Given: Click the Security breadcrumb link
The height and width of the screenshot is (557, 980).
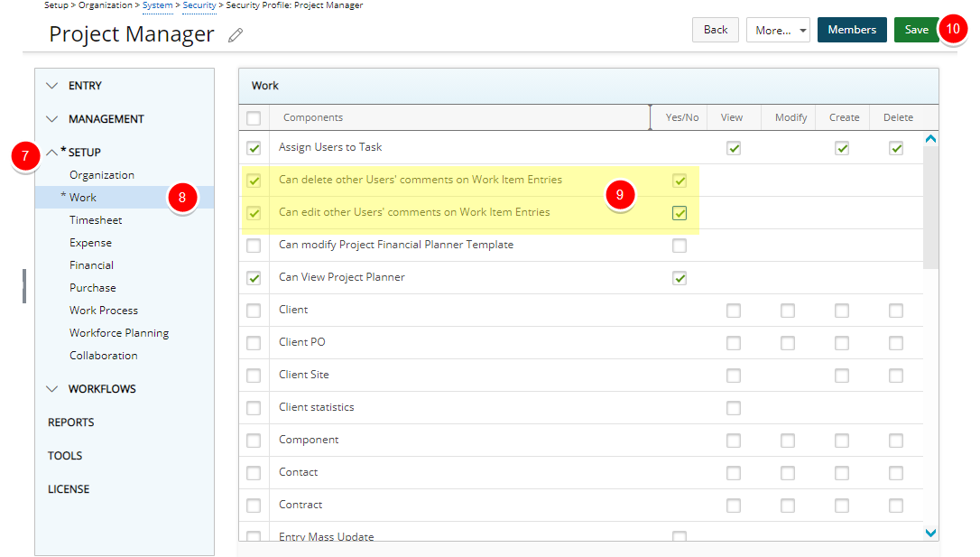Looking at the screenshot, I should pyautogui.click(x=199, y=5).
